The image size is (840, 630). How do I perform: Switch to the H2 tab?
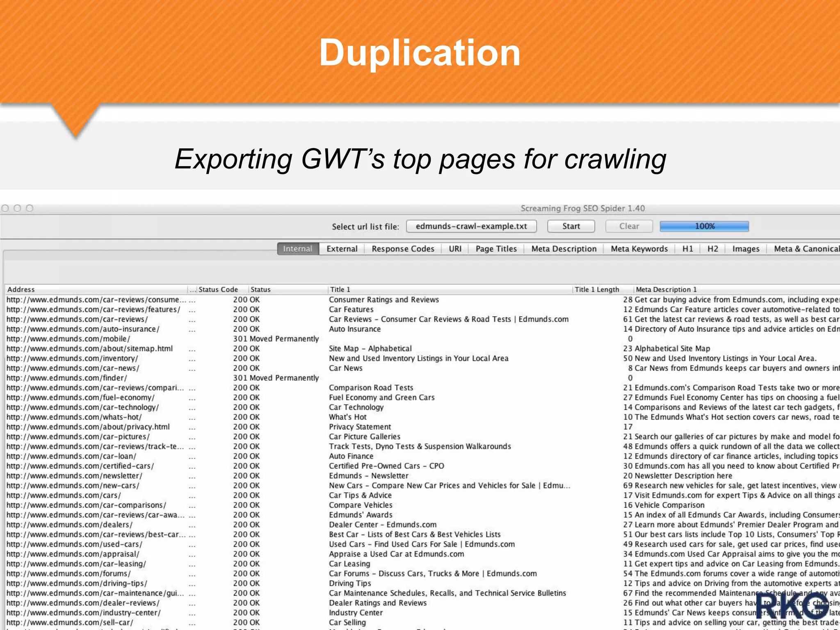713,249
